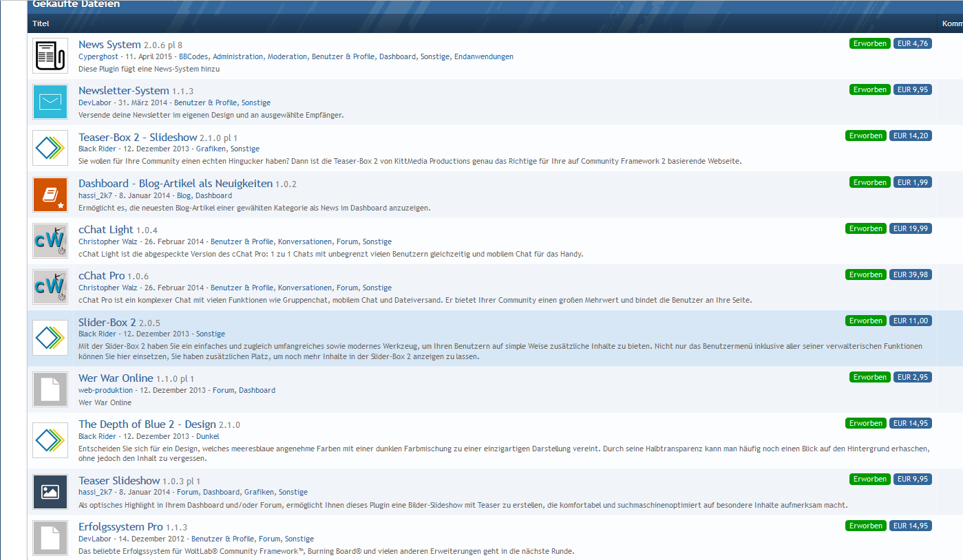Click the Erfolgssystem Pro blank file icon
Image resolution: width=963 pixels, height=560 pixels.
[50, 538]
